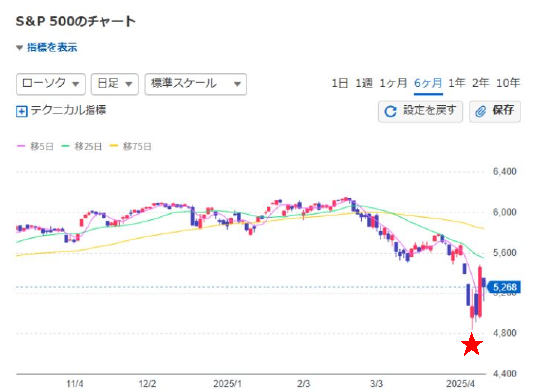Image resolution: width=535 pixels, height=392 pixels.
Task: Click the plus icon beside テクニカル指標
Action: coord(22,111)
